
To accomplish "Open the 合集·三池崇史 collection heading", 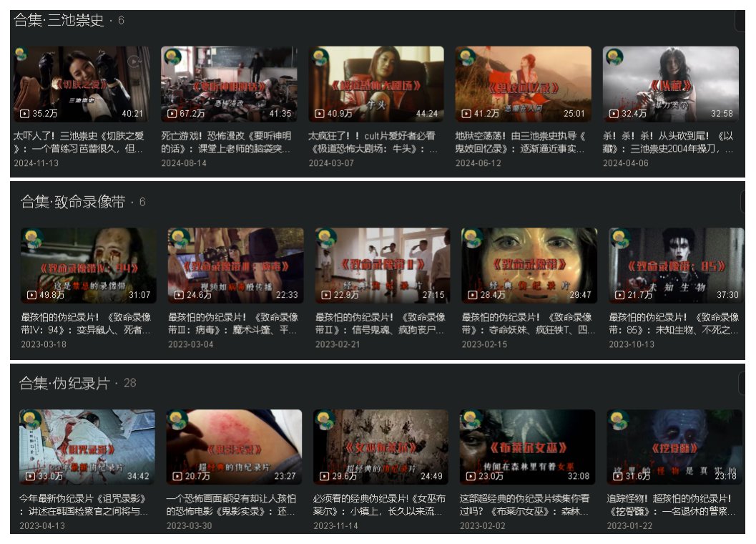I will (59, 20).
